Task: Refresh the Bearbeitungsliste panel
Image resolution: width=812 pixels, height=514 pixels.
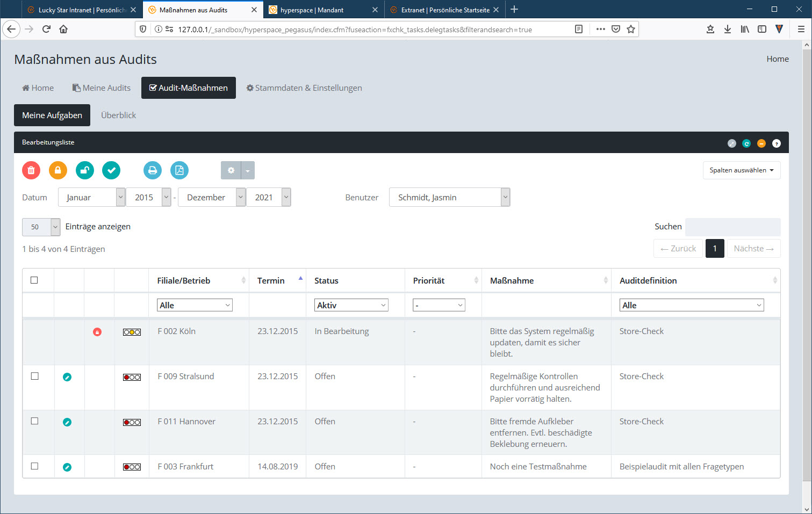Action: tap(746, 143)
